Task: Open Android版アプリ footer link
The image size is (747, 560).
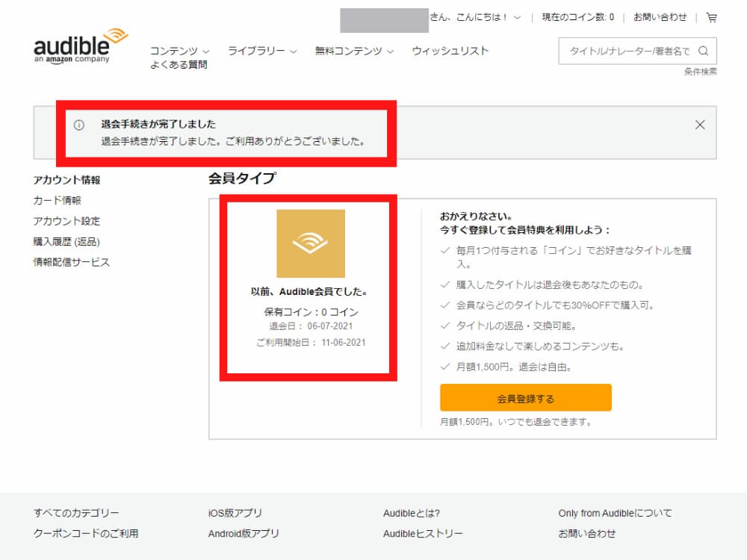Action: click(x=244, y=533)
